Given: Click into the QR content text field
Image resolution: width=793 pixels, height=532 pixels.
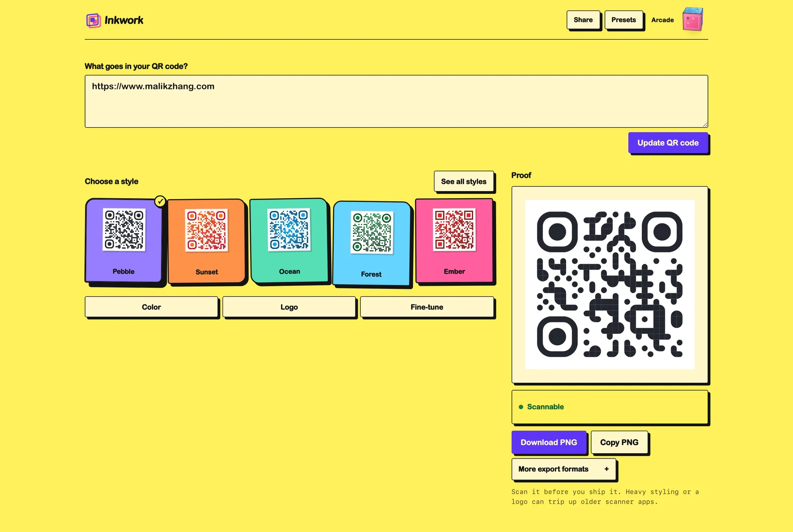Looking at the screenshot, I should 396,101.
